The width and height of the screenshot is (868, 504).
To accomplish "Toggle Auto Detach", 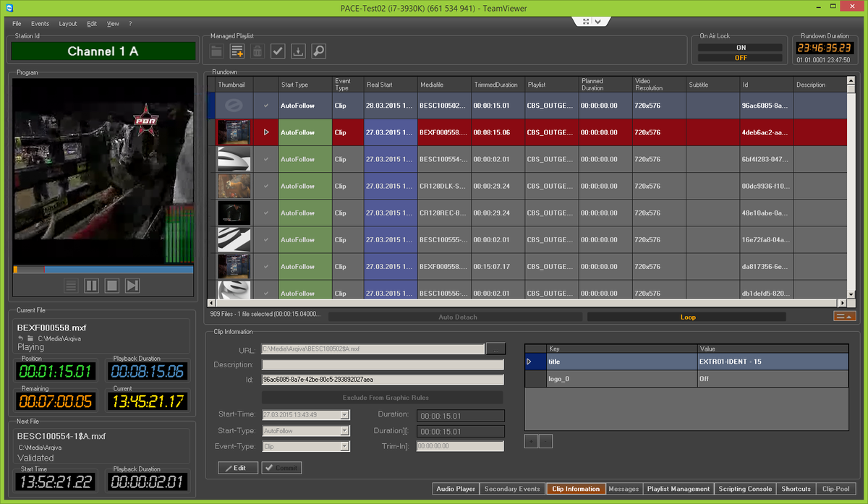I will tap(457, 317).
